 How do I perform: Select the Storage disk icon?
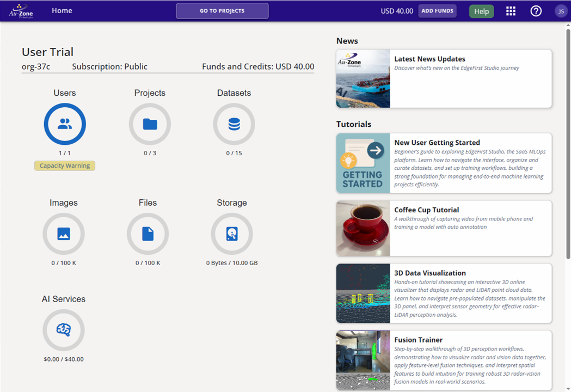coord(232,234)
